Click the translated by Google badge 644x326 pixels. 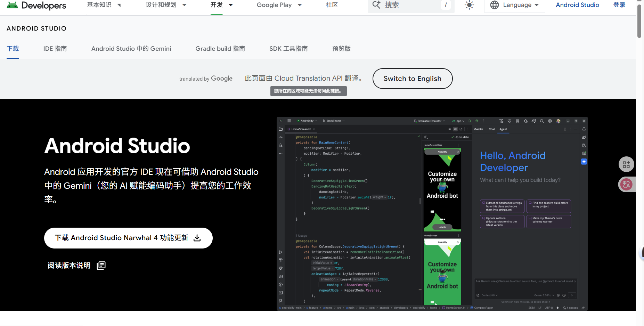coord(206,79)
